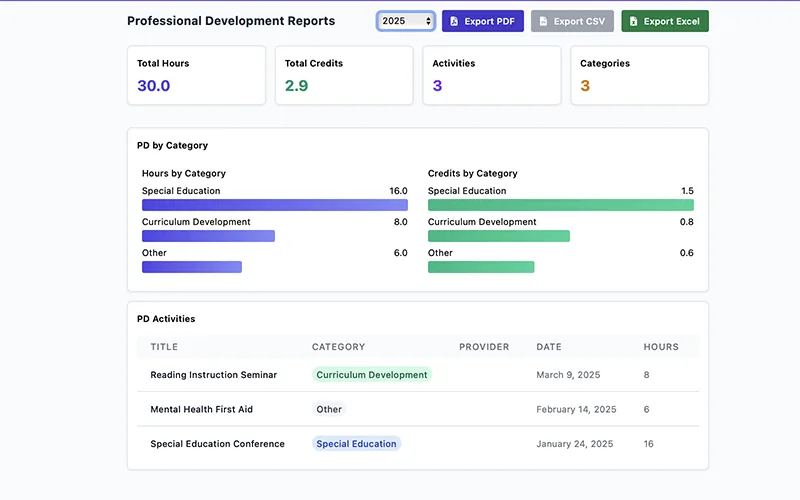Viewport: 800px width, 500px height.
Task: Click the January 24, 2025 date
Action: [574, 444]
